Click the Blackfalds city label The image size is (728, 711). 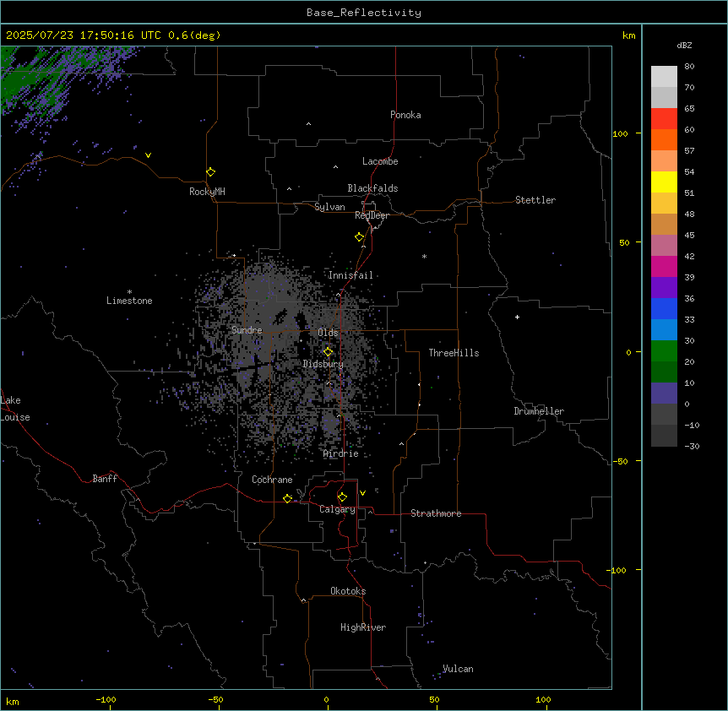(x=372, y=188)
